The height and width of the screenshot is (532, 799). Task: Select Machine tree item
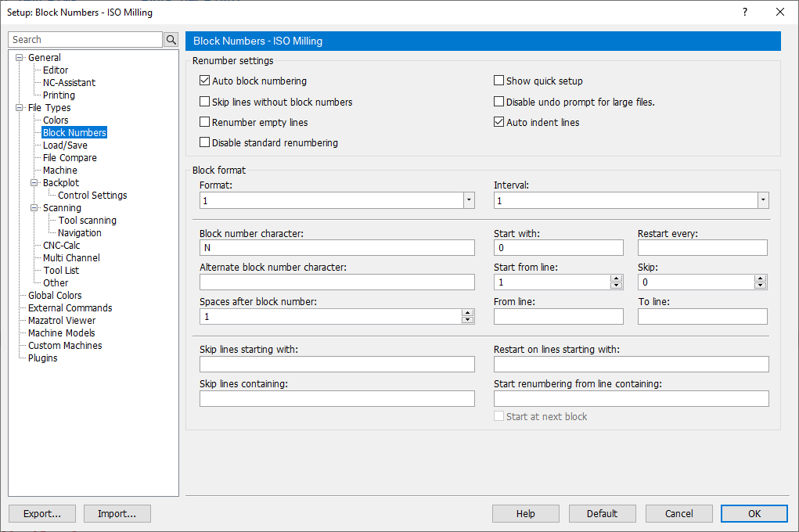60,171
